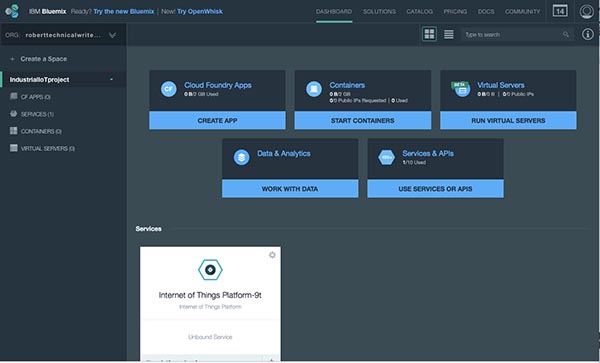The height and width of the screenshot is (363, 600).
Task: Open VIRTUAL SERVERS (0) sidebar item
Action: [47, 149]
